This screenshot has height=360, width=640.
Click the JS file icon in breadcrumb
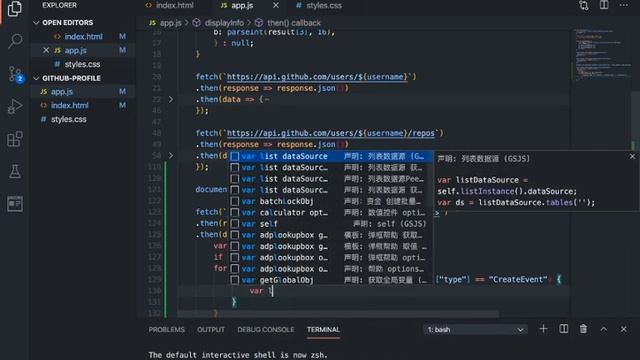(x=152, y=23)
